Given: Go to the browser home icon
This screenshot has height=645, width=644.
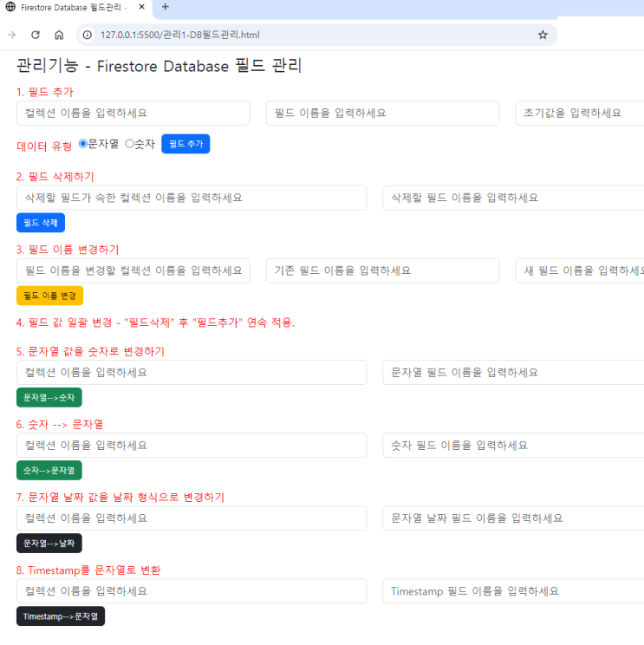Looking at the screenshot, I should coord(59,35).
